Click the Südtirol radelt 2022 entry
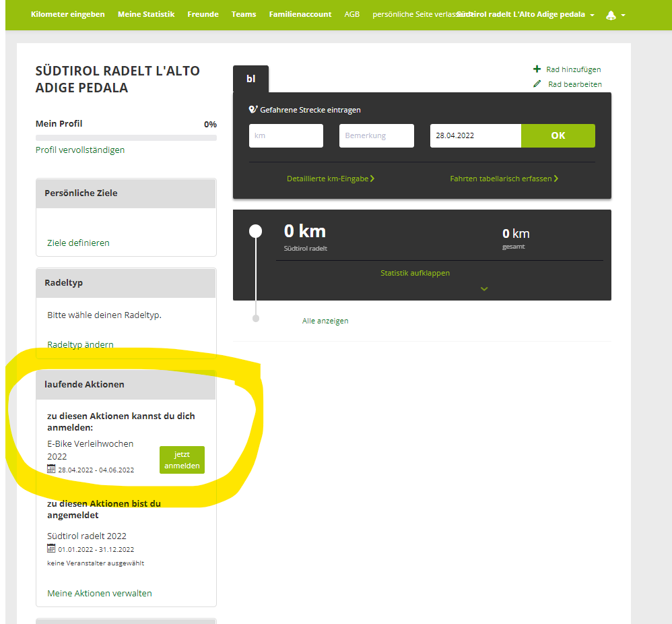Screen dimensions: 672x624 point(87,536)
